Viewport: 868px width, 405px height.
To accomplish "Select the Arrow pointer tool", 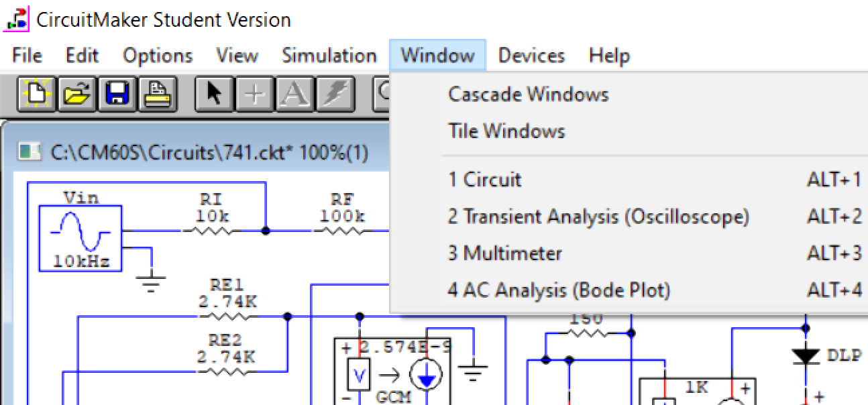I will pos(214,95).
